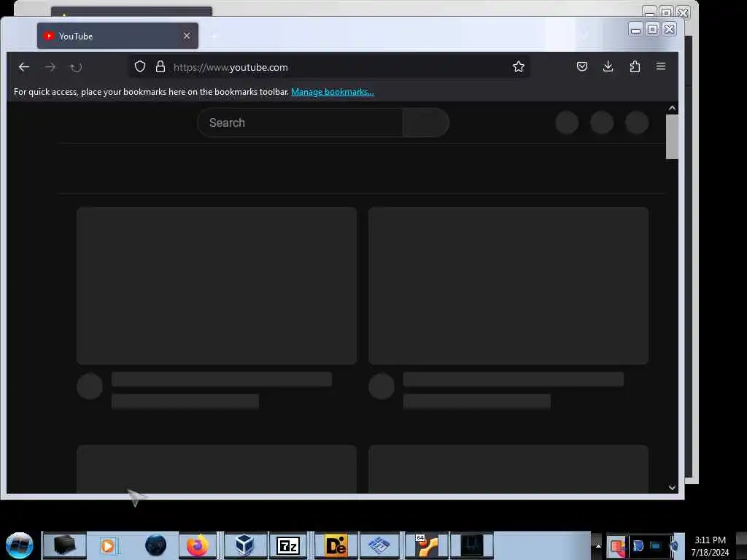Click the scrollbar down arrow
Viewport: 747px width, 560px height.
[672, 488]
